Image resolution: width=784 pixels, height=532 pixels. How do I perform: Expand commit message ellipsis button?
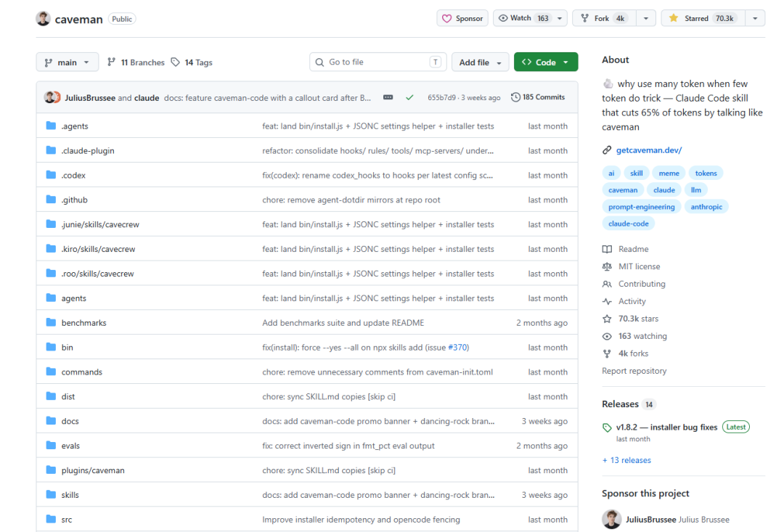click(x=388, y=97)
